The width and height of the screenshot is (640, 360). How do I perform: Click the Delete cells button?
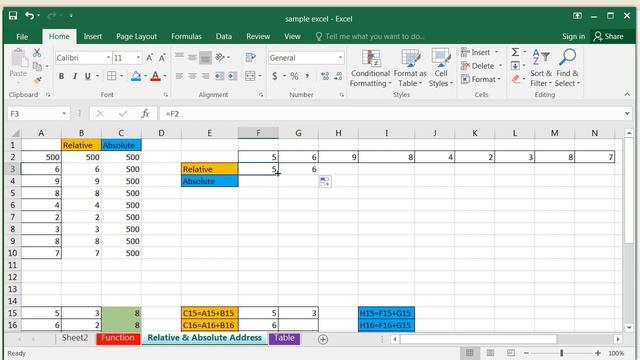click(481, 66)
